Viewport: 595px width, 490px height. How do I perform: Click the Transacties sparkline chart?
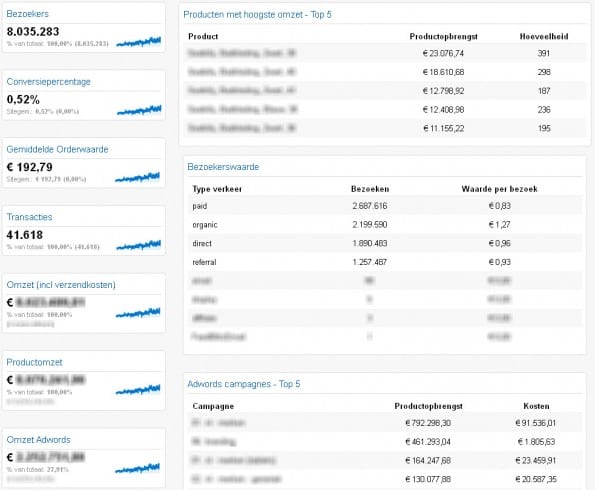(x=139, y=245)
